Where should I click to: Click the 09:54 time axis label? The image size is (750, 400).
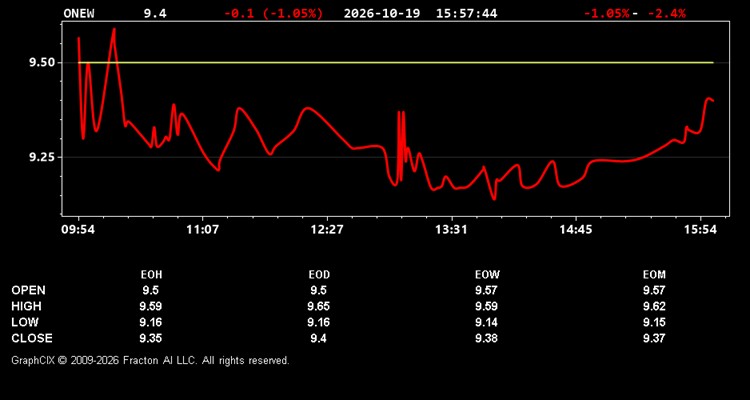click(x=78, y=230)
